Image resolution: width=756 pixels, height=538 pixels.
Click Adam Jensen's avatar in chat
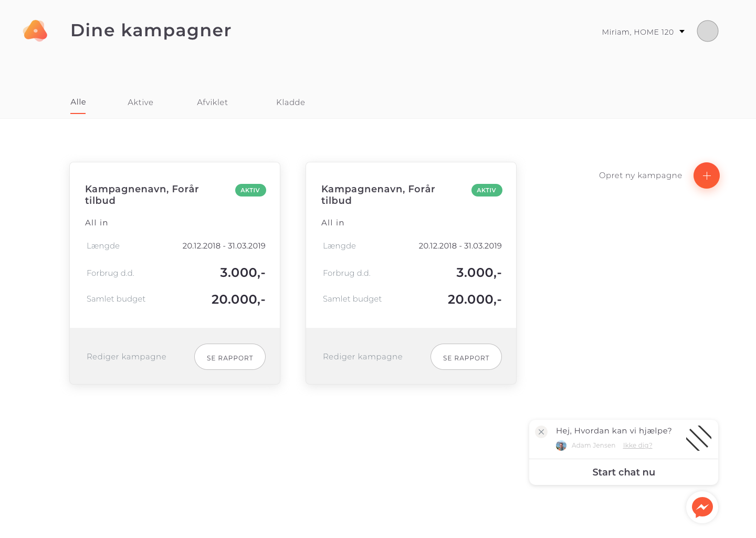tap(561, 446)
